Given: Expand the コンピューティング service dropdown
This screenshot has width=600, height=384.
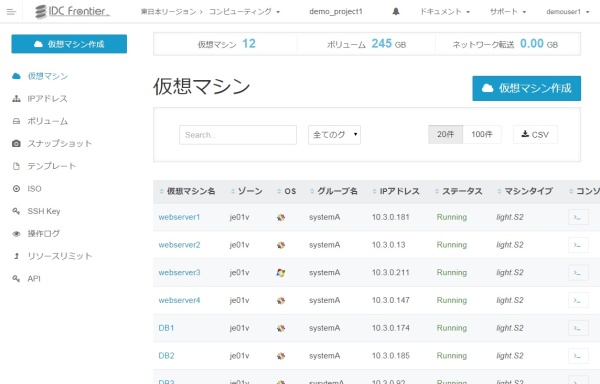Looking at the screenshot, I should click(244, 12).
